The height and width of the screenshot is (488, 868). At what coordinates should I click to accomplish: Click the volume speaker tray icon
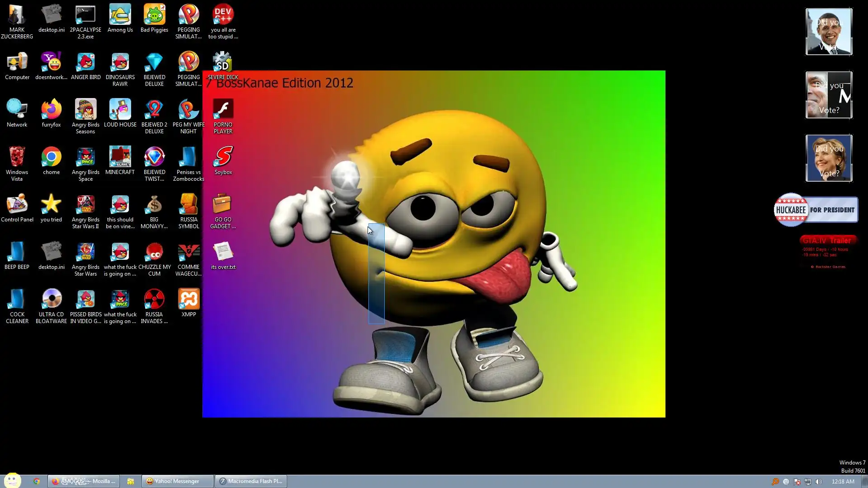click(819, 482)
